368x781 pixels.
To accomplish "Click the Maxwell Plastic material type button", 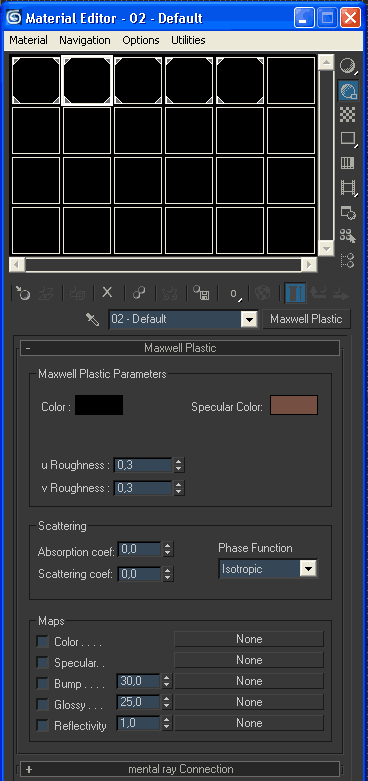I will tap(306, 319).
